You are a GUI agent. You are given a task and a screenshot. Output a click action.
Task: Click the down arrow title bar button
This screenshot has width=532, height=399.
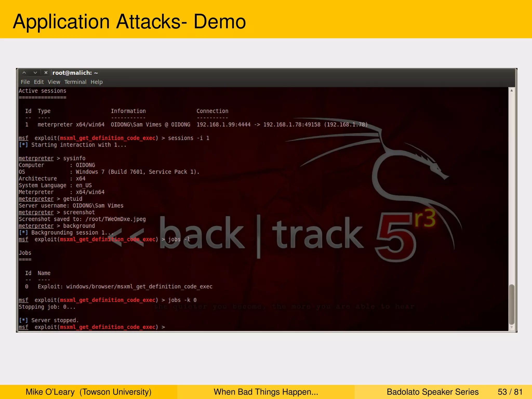pyautogui.click(x=35, y=73)
